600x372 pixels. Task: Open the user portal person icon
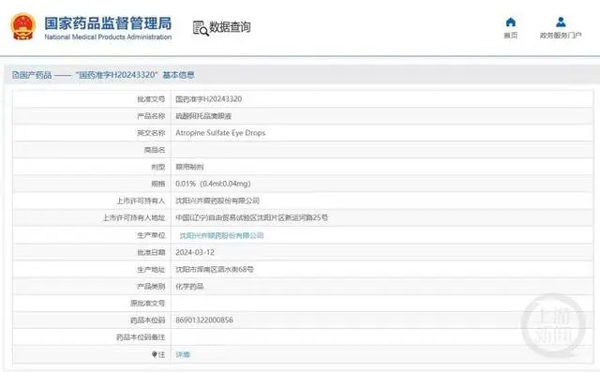click(561, 22)
